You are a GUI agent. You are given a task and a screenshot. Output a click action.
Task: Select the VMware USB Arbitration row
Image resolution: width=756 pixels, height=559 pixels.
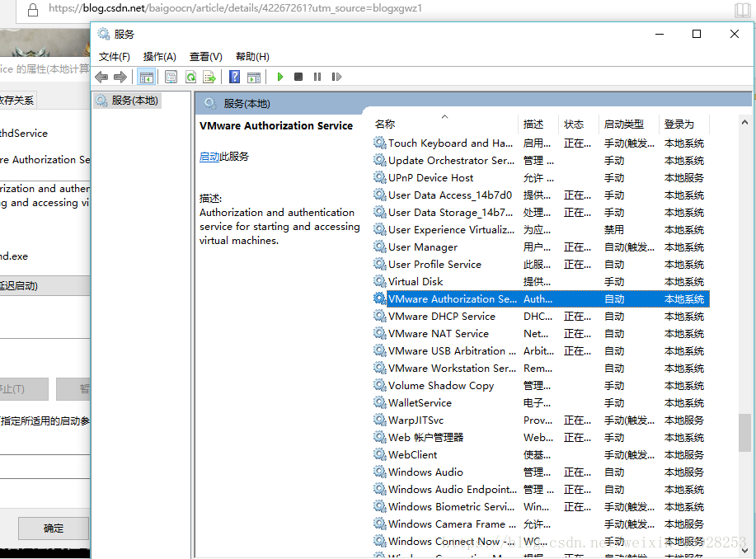tap(541, 351)
